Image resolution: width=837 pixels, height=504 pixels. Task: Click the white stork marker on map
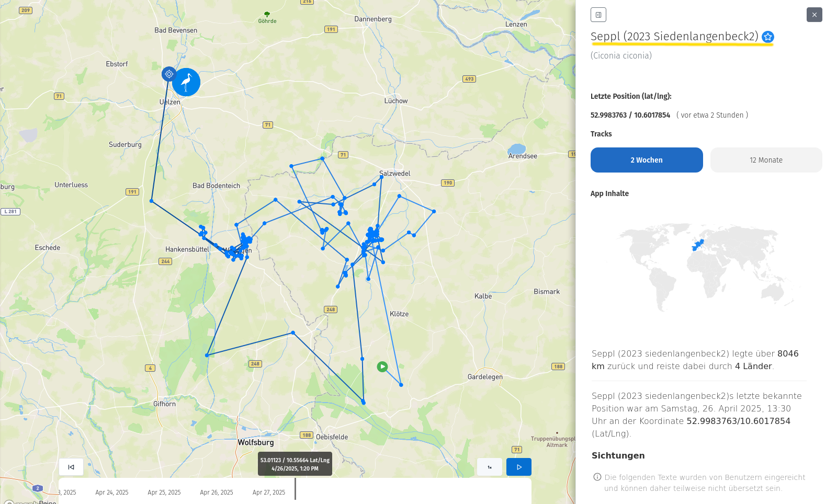pos(186,82)
